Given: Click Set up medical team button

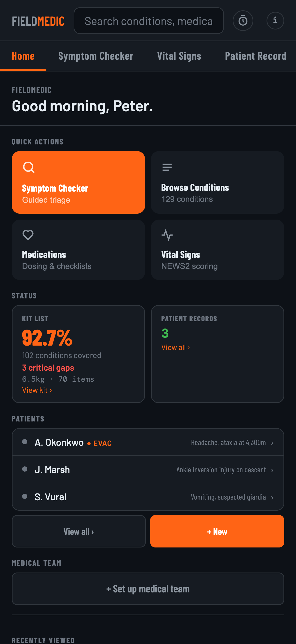Looking at the screenshot, I should (x=148, y=589).
